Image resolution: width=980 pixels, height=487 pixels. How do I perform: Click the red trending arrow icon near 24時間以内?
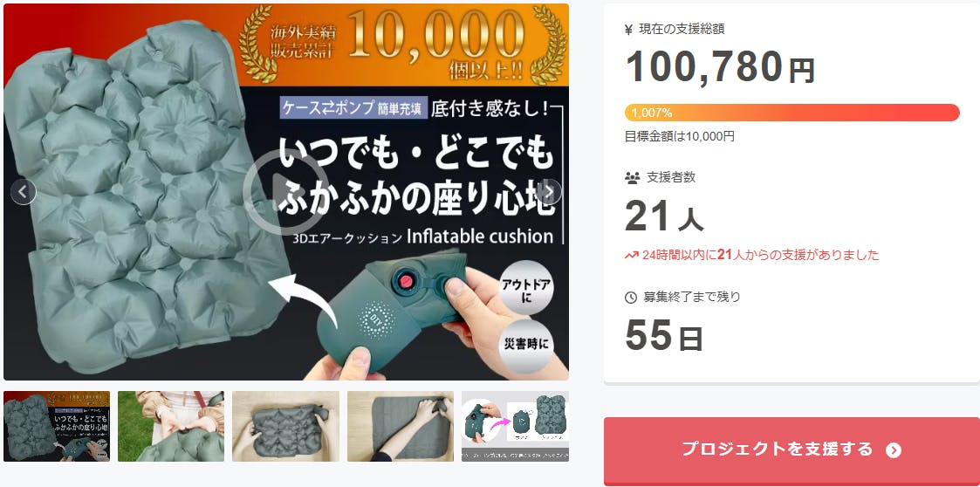pos(631,255)
